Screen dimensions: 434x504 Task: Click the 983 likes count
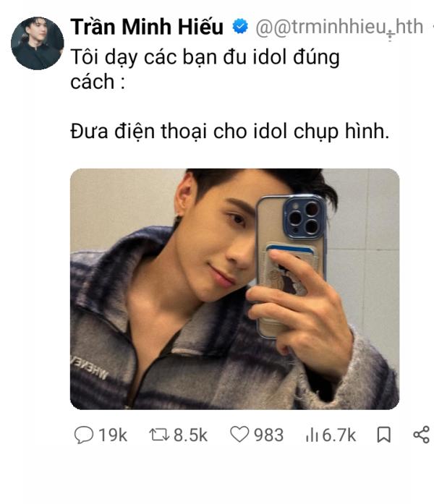[269, 435]
